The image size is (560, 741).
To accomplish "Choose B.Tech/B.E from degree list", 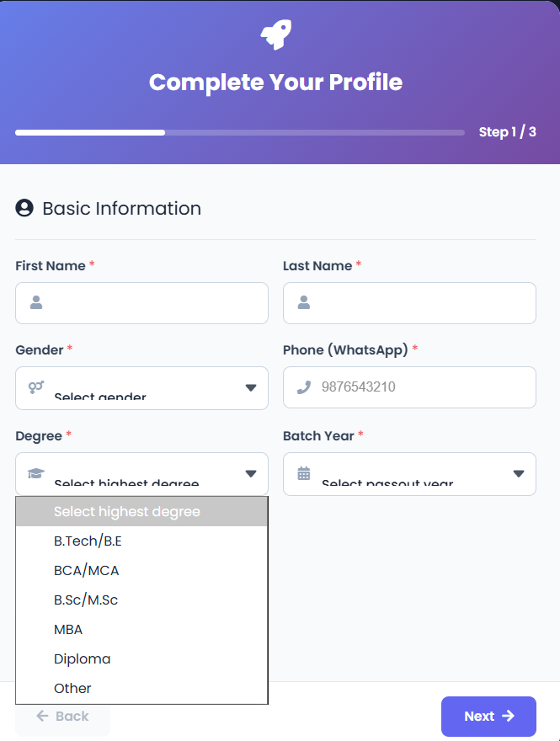I will 88,541.
